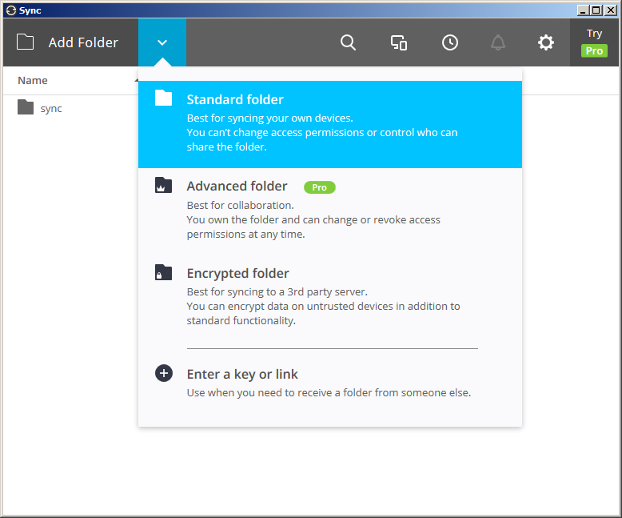Click the green Pro badge on Advanced folder
Screen dimensions: 622x518
(319, 187)
